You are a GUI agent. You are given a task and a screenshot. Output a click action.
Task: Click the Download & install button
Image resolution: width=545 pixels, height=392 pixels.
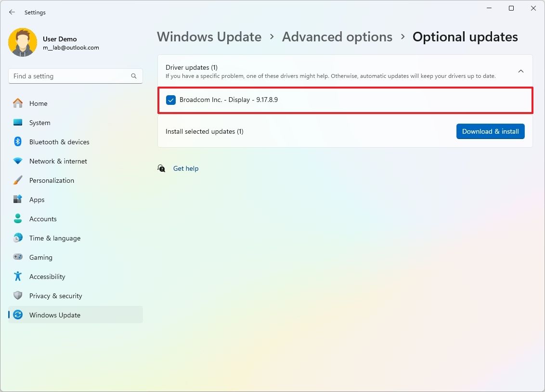tap(490, 131)
